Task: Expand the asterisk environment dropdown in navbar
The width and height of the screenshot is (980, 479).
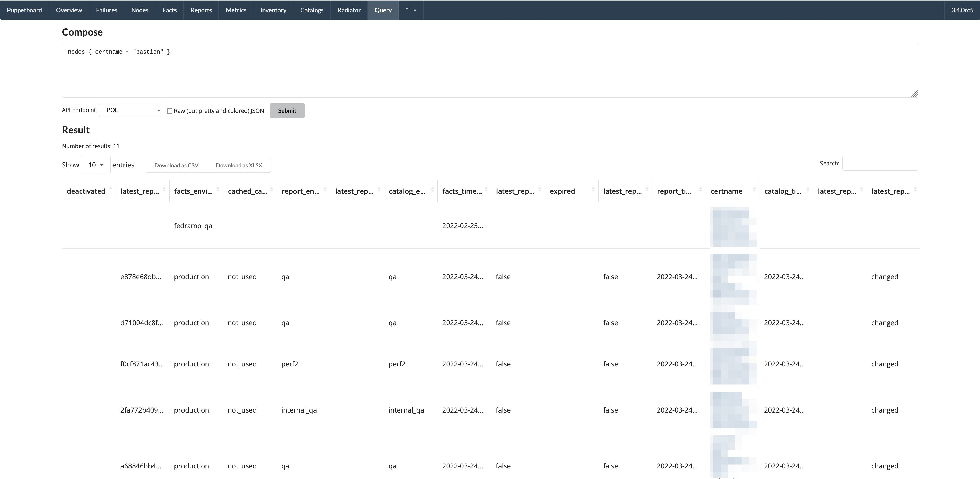Action: 411,10
